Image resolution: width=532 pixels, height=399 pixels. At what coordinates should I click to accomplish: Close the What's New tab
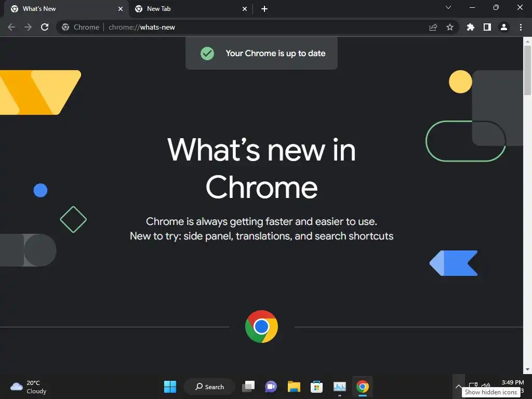click(121, 9)
